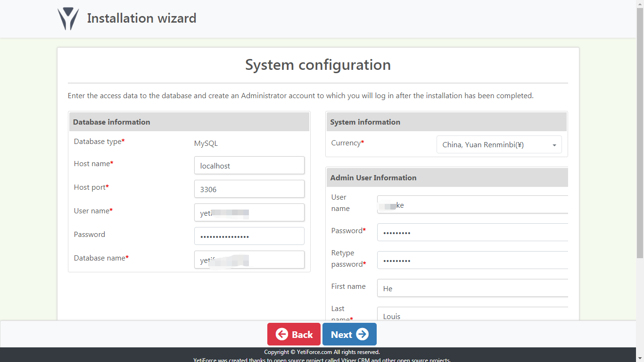The height and width of the screenshot is (362, 644).
Task: Click the System configuration heading
Action: coord(318,65)
